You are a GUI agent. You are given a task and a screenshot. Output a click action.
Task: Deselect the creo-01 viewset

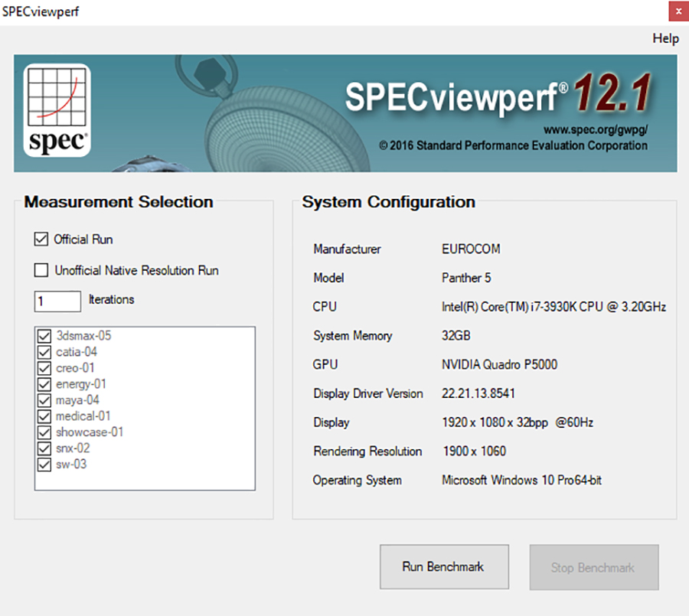(x=44, y=368)
